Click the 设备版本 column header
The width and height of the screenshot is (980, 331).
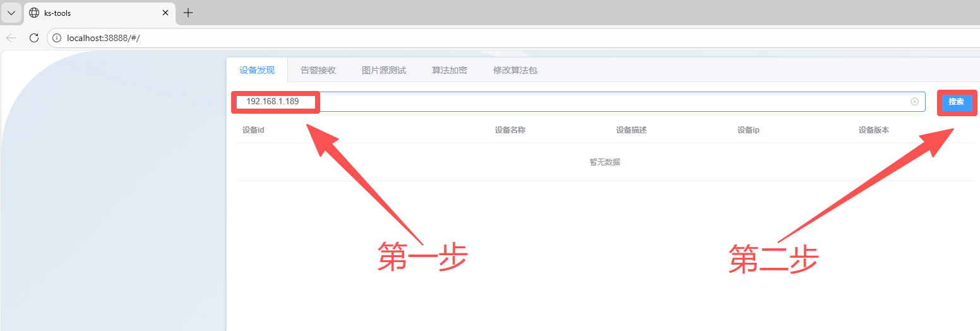pos(874,130)
